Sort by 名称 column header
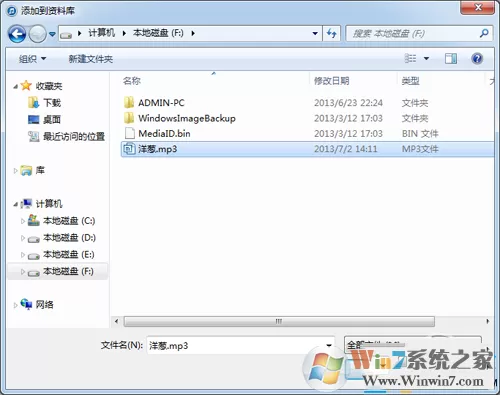500x395 pixels. (132, 81)
